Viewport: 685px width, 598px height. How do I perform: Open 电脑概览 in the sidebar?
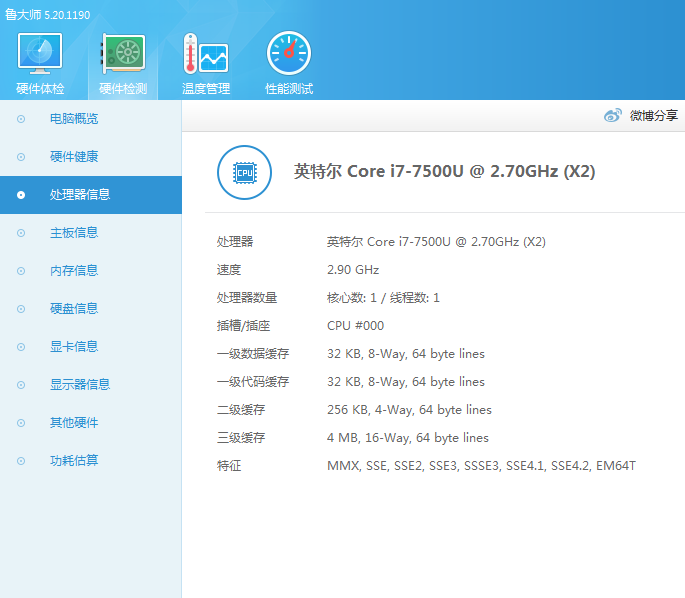coord(74,119)
